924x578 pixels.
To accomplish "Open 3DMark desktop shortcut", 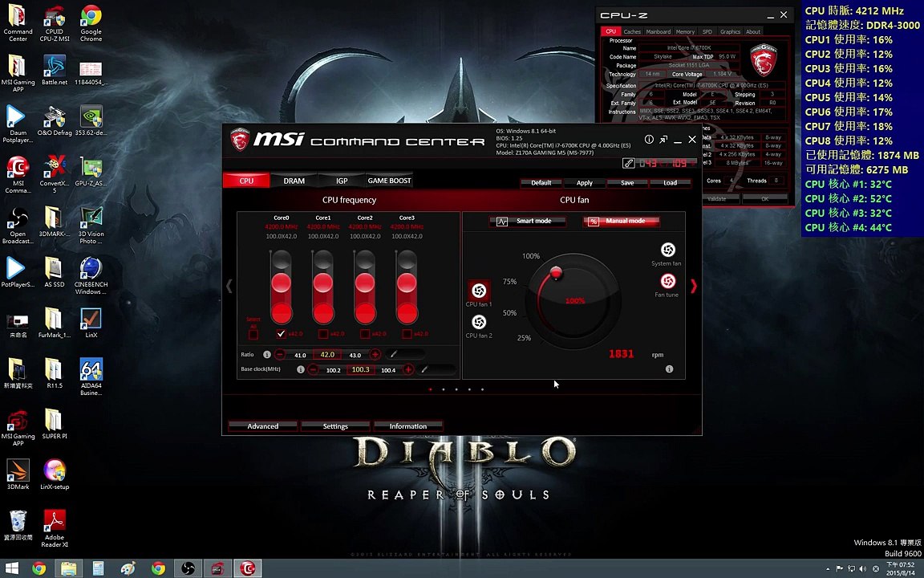I will click(18, 474).
